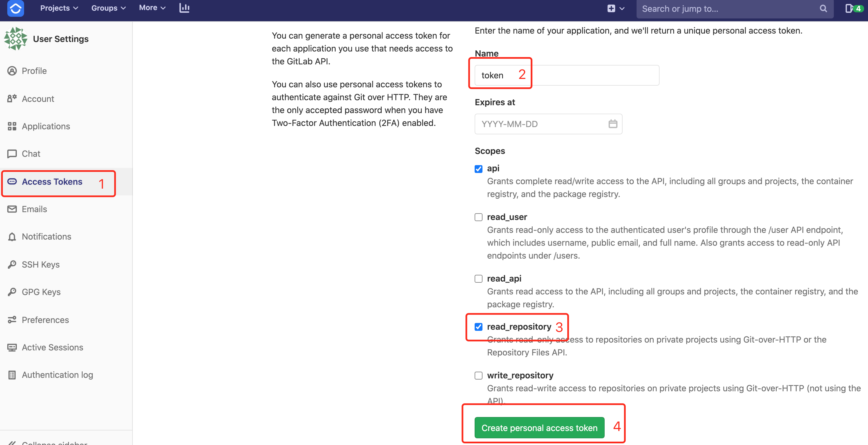Image resolution: width=868 pixels, height=445 pixels.
Task: Open the plus new-item dropdown
Action: tap(615, 9)
